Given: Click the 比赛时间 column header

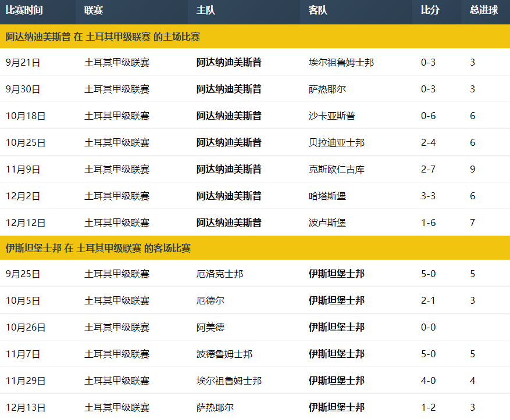Looking at the screenshot, I should (24, 10).
